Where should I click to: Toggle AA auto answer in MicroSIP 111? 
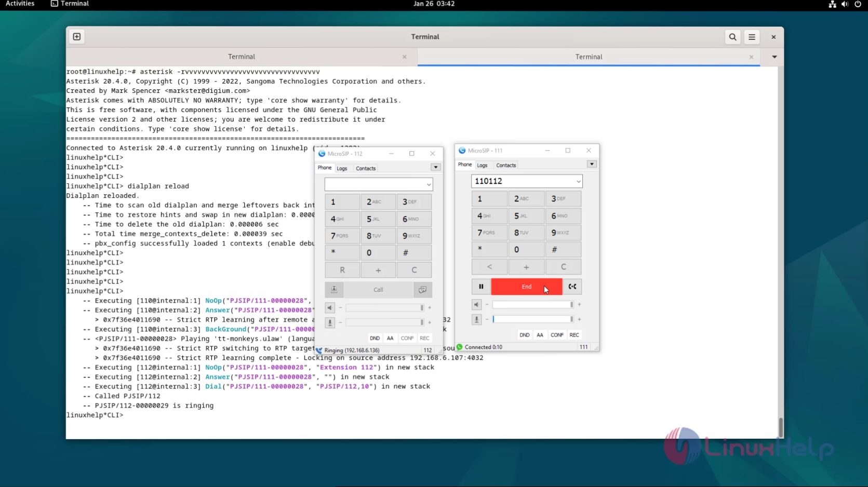click(x=540, y=335)
